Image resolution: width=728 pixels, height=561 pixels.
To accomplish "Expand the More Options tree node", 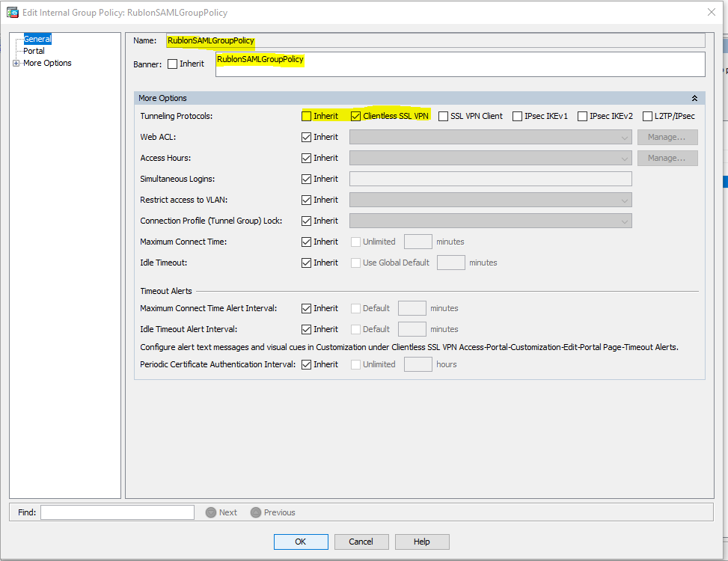I will point(16,64).
